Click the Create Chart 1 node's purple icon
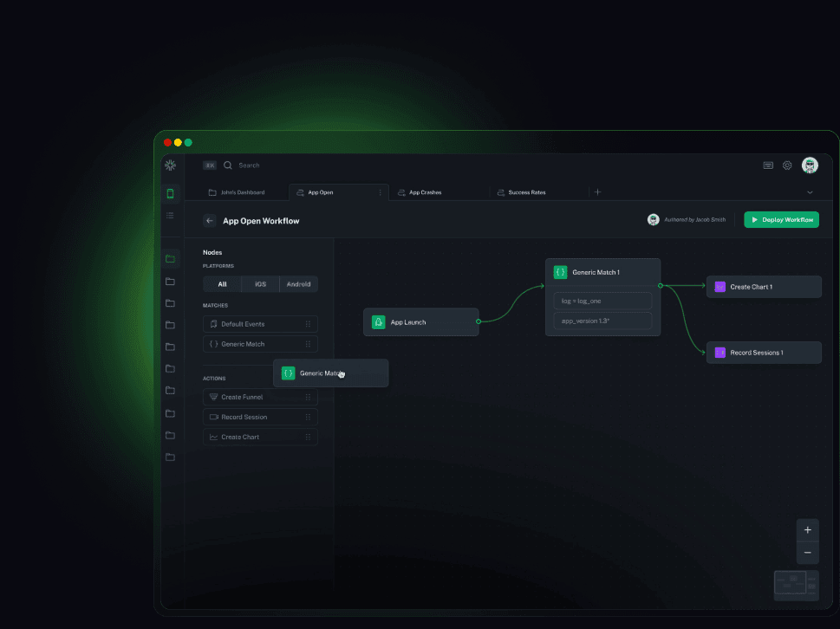This screenshot has height=629, width=840. (720, 287)
